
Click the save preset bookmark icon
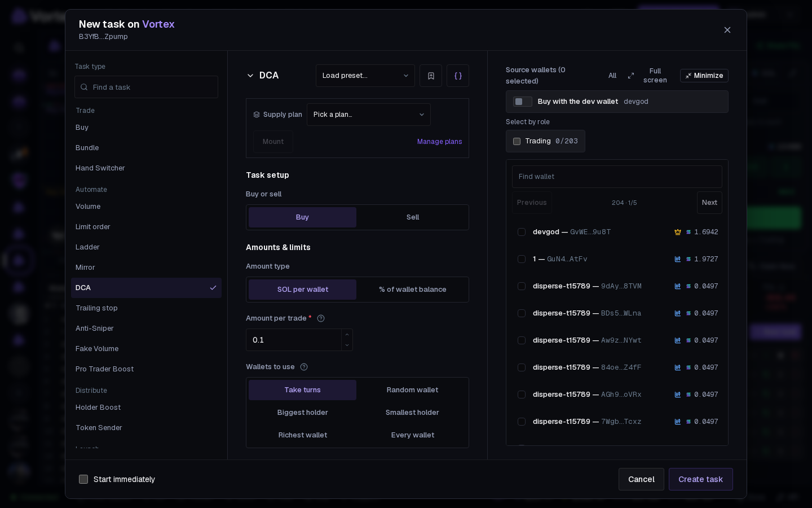click(x=431, y=76)
